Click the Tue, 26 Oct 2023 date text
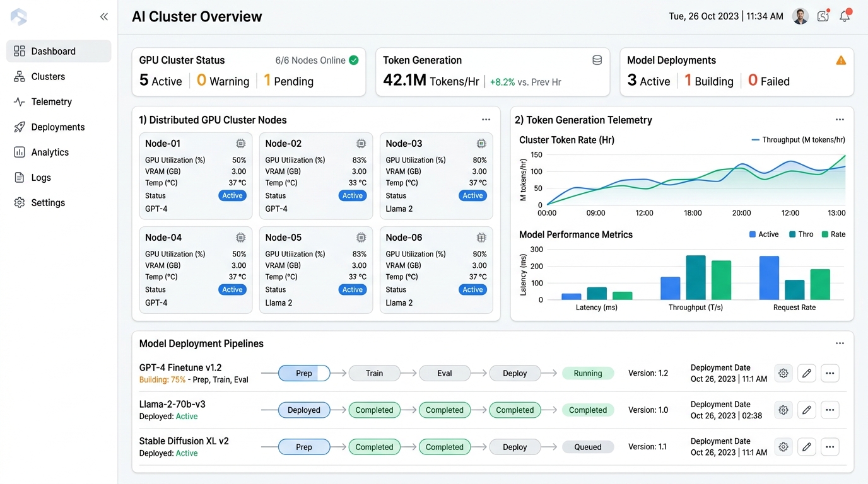 point(703,16)
